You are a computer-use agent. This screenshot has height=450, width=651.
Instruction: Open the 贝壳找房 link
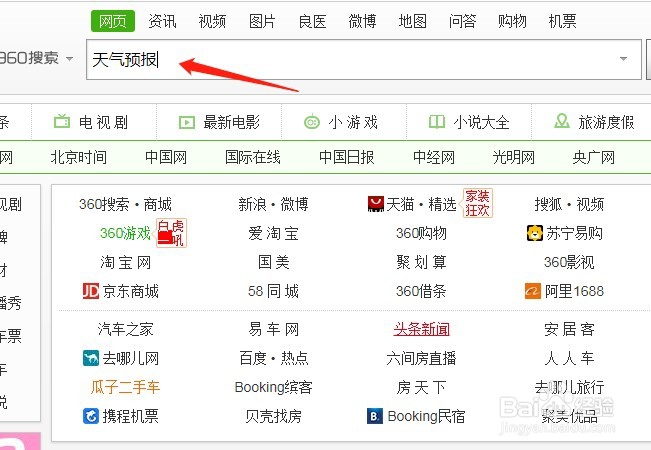(x=273, y=416)
